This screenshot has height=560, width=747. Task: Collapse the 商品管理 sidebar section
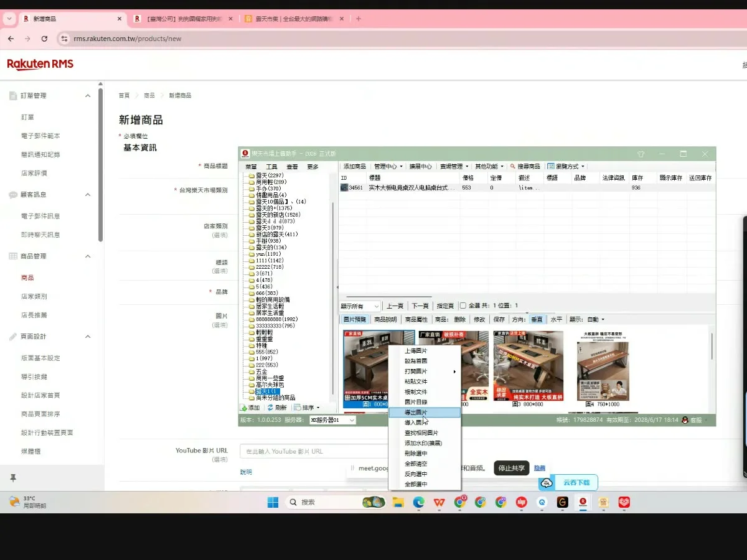pyautogui.click(x=88, y=256)
